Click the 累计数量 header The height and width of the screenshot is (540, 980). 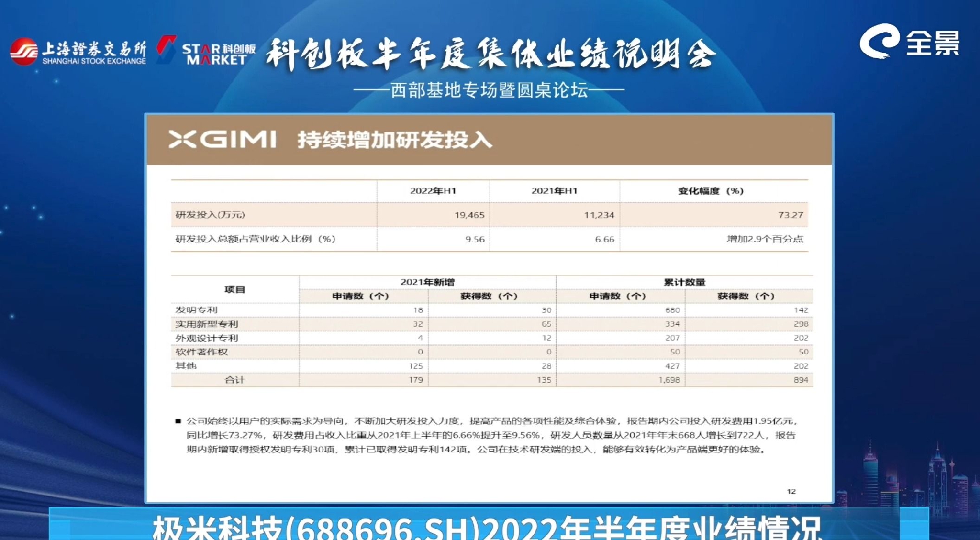685,282
